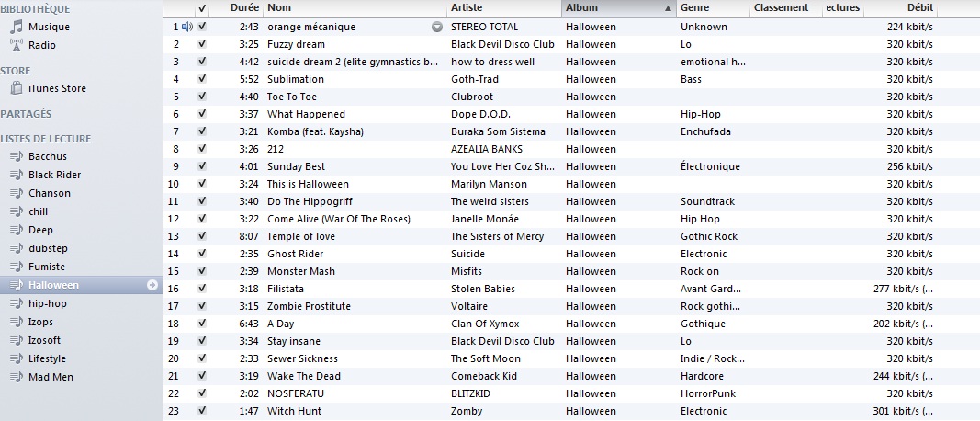
Task: Click the dubstep playlist icon
Action: pyautogui.click(x=17, y=248)
